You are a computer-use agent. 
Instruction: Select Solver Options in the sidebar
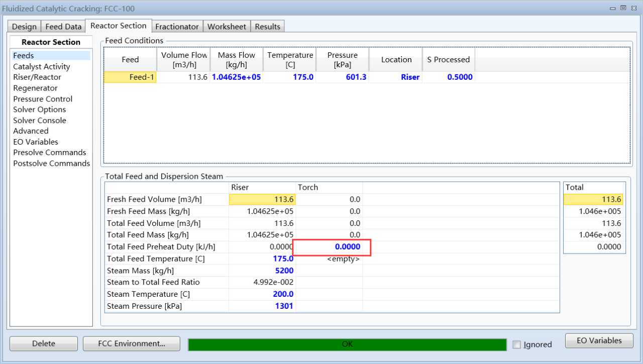point(40,109)
